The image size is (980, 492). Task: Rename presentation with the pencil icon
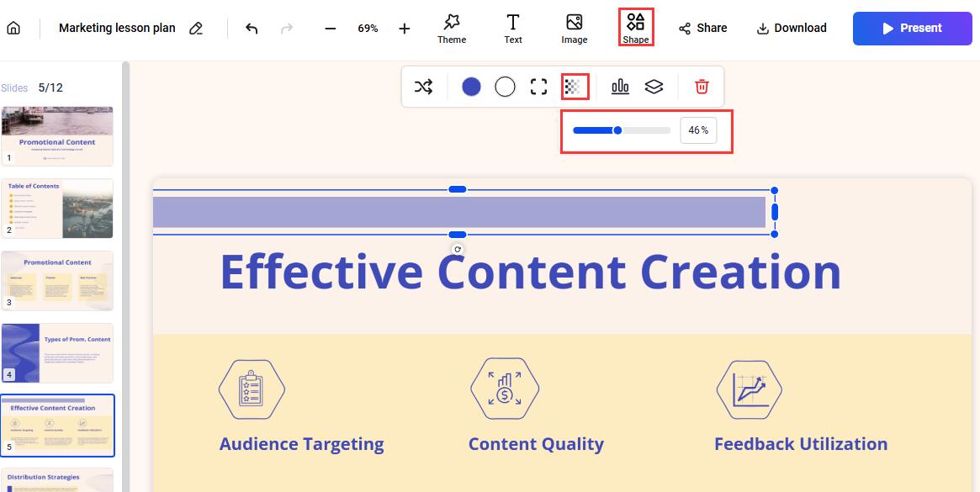pyautogui.click(x=196, y=28)
